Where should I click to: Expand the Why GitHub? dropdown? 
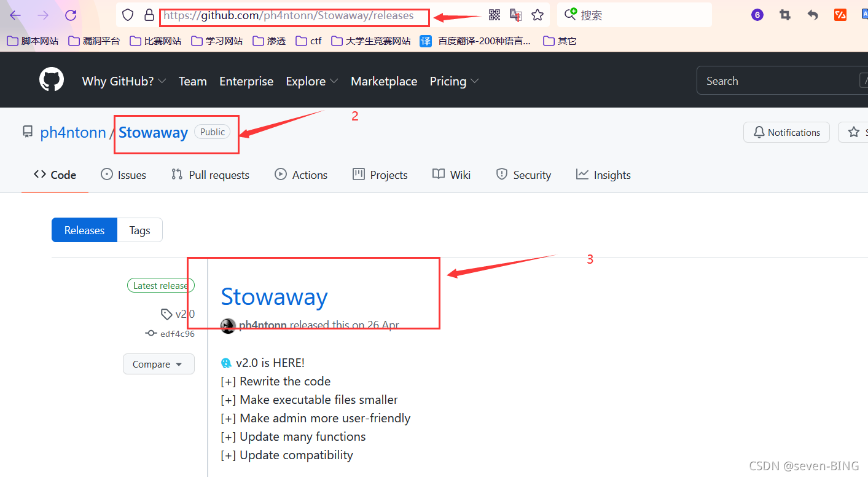pyautogui.click(x=124, y=81)
